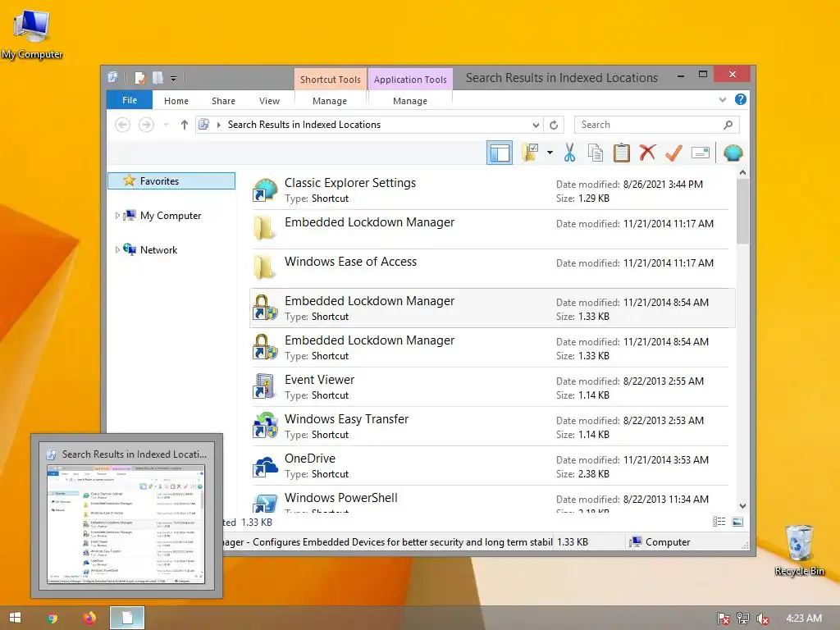Click the Refresh button next to address bar
The image size is (840, 630).
click(554, 125)
